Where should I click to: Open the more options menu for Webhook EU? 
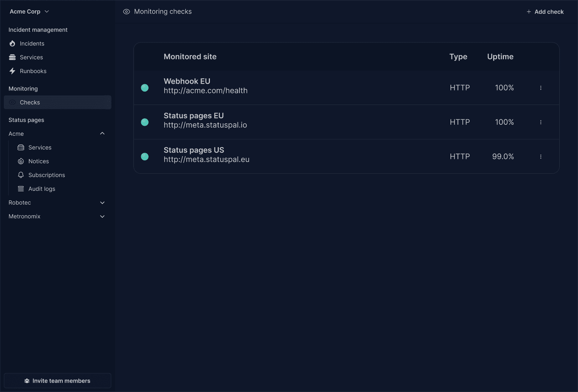tap(541, 88)
